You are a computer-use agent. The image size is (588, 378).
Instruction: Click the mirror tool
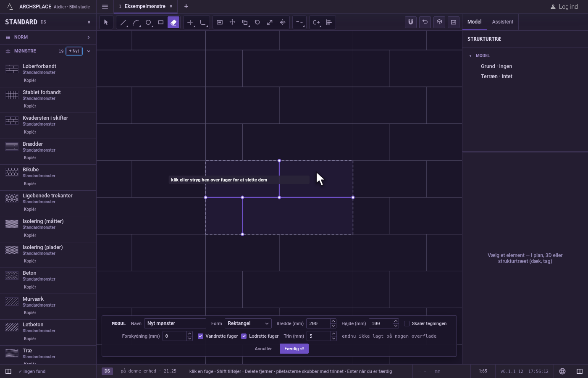click(x=283, y=22)
